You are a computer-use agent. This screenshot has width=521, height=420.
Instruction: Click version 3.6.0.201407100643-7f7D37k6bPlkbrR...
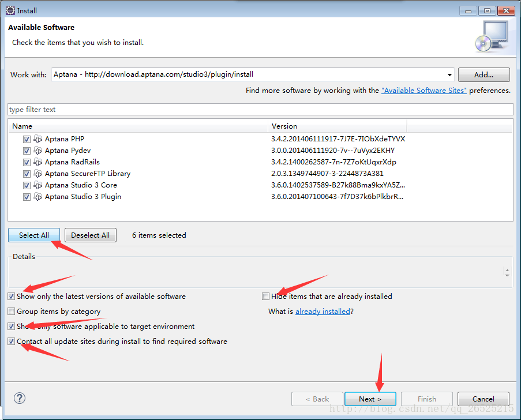tap(338, 197)
